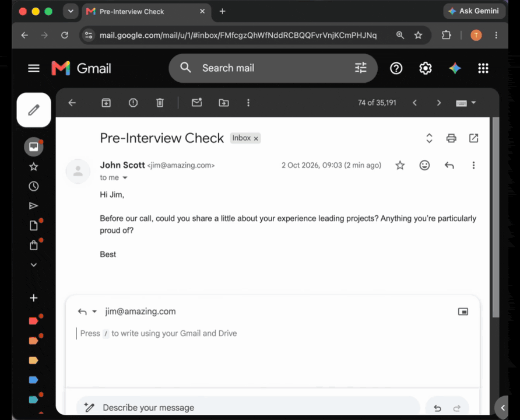
Task: Report this email as spam
Action: pos(133,103)
